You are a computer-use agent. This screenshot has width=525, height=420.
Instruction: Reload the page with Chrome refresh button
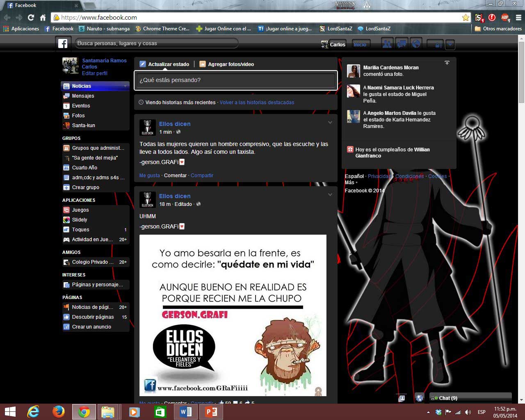[31, 18]
